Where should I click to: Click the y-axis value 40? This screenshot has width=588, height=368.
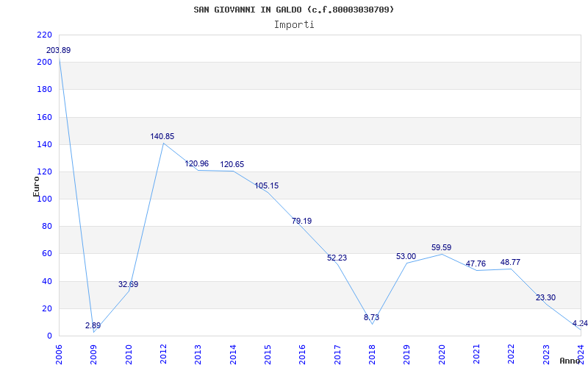tap(47, 281)
